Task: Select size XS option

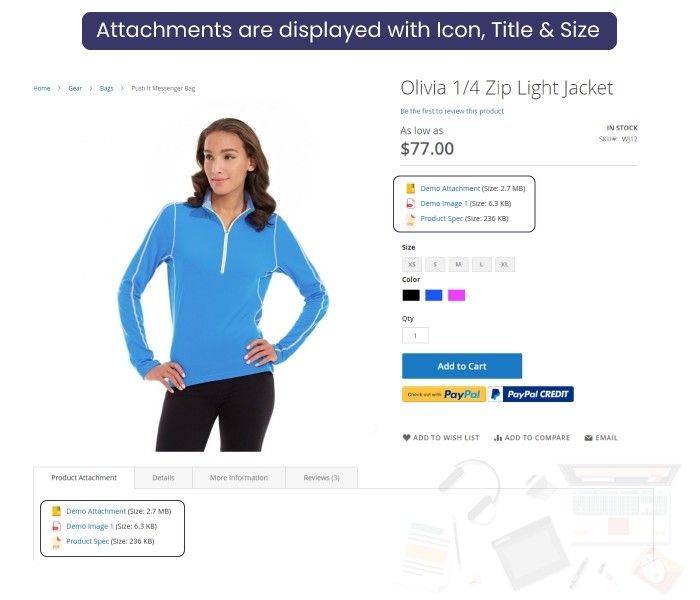Action: point(412,264)
